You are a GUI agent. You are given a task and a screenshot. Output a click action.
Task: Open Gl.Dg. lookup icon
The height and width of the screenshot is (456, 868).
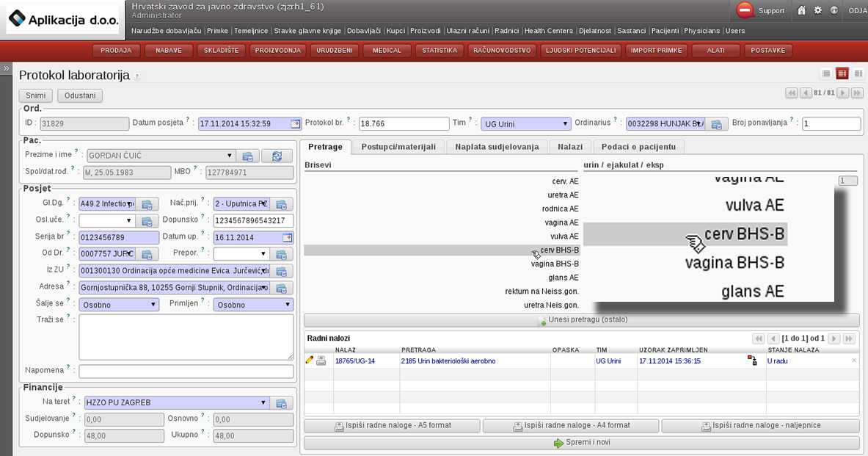[147, 204]
